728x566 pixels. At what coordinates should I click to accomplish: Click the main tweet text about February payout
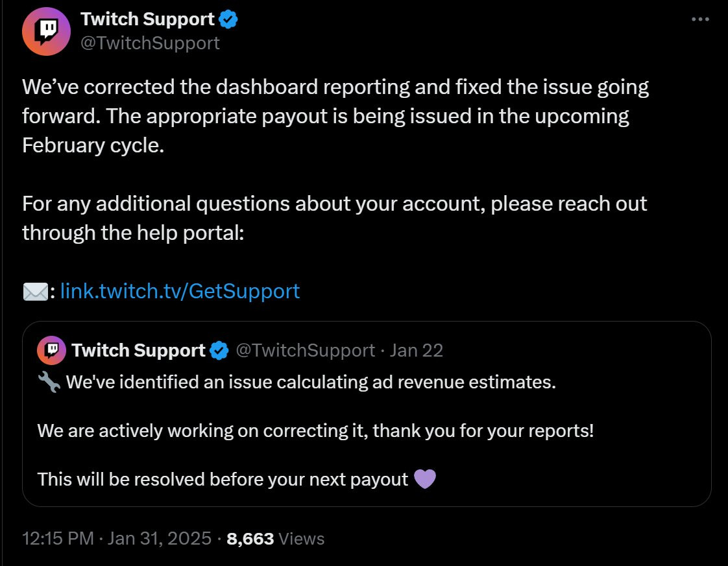(x=335, y=116)
